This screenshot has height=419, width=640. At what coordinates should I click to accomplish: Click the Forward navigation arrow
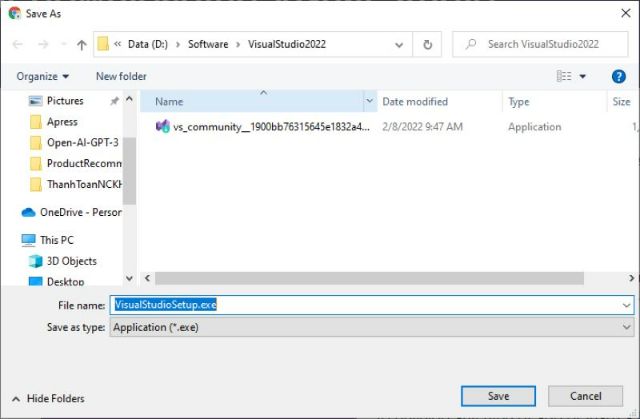[x=43, y=44]
